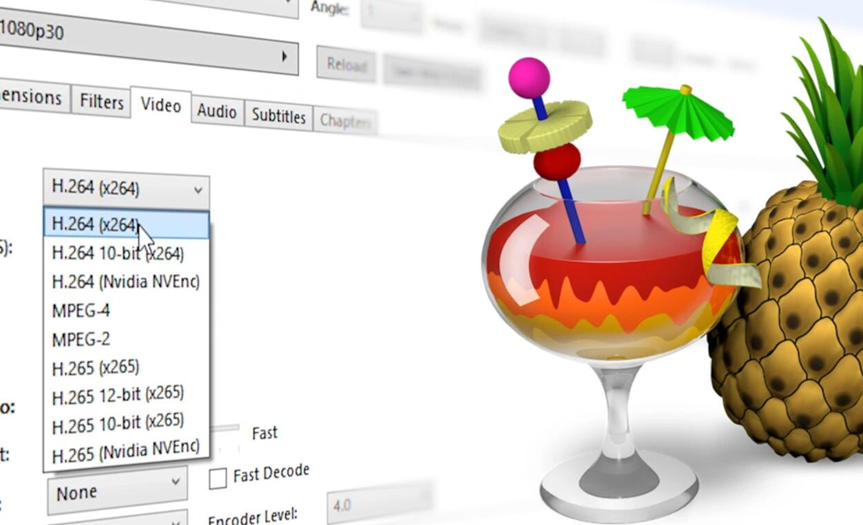863x525 pixels.
Task: Switch to the Subtitles tab
Action: point(278,116)
